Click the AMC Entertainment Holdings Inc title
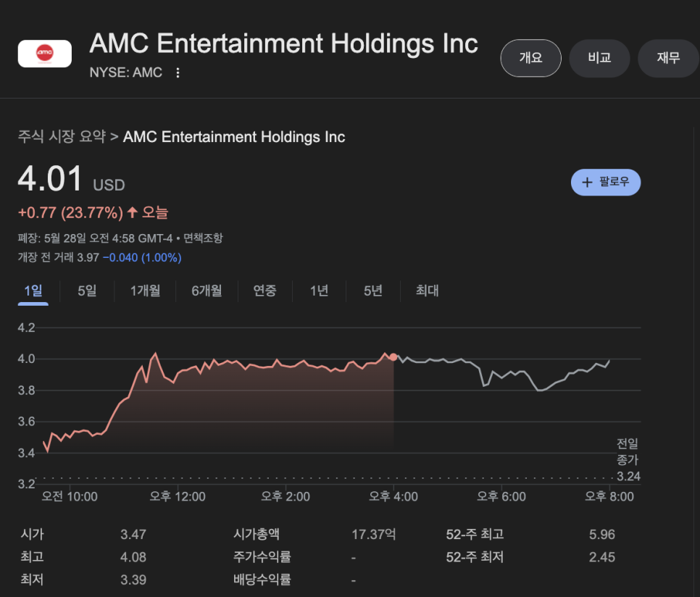This screenshot has width=700, height=597. [283, 43]
